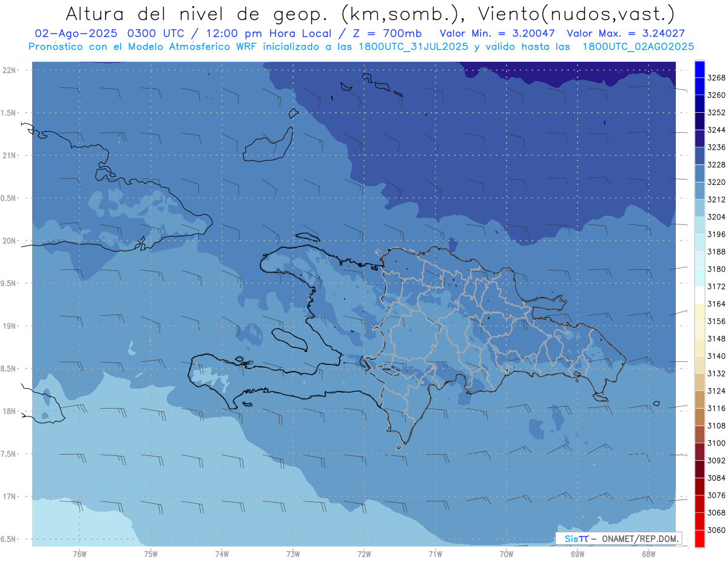The height and width of the screenshot is (562, 728).
Task: Click the 74W longitude label
Action: tap(222, 554)
